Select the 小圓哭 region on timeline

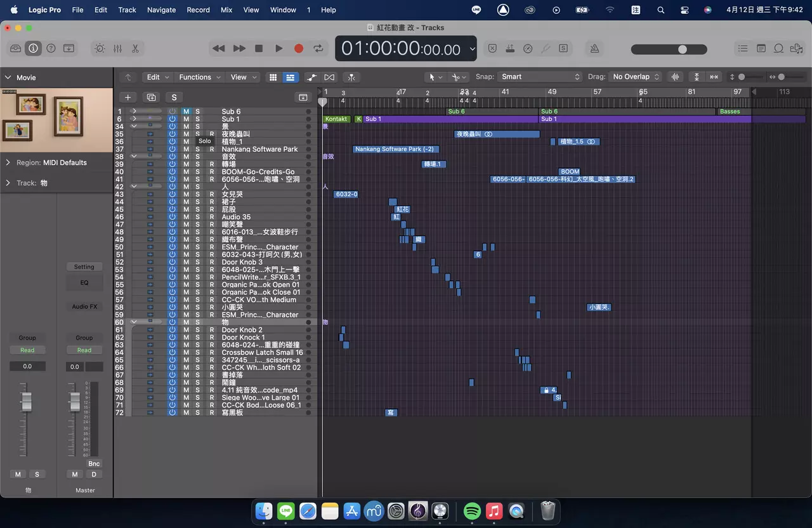click(599, 307)
